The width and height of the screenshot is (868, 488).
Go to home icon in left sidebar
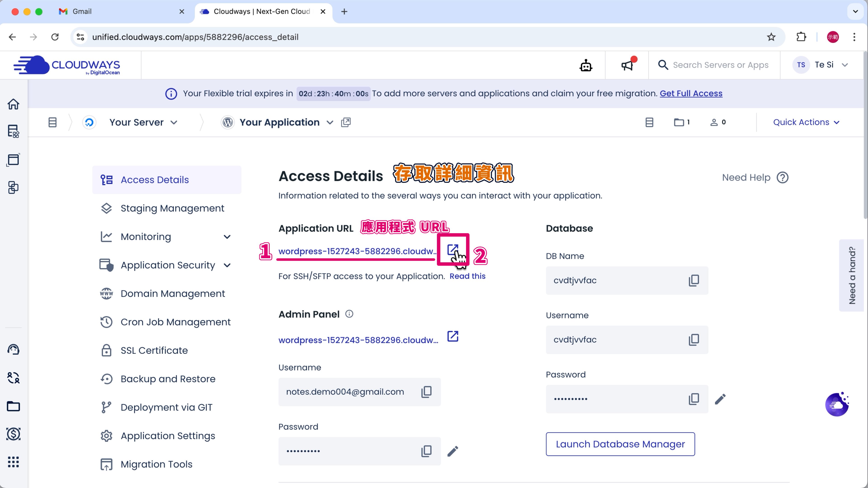point(14,104)
